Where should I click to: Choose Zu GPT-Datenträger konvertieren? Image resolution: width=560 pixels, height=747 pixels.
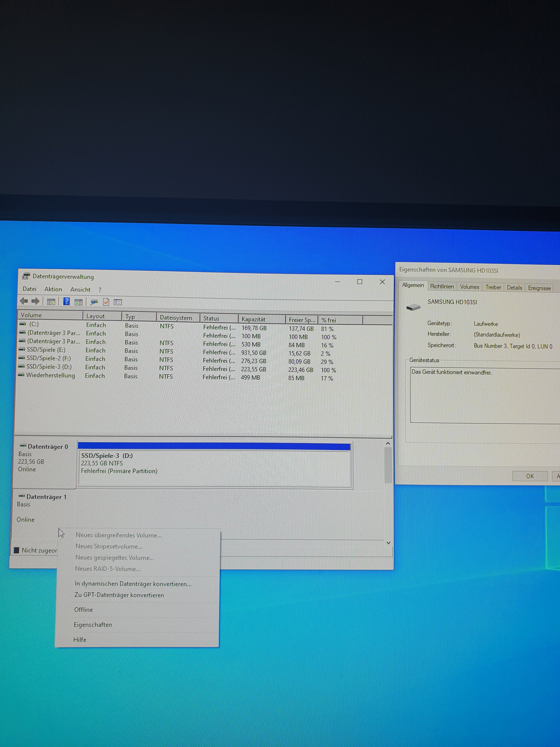pyautogui.click(x=119, y=595)
